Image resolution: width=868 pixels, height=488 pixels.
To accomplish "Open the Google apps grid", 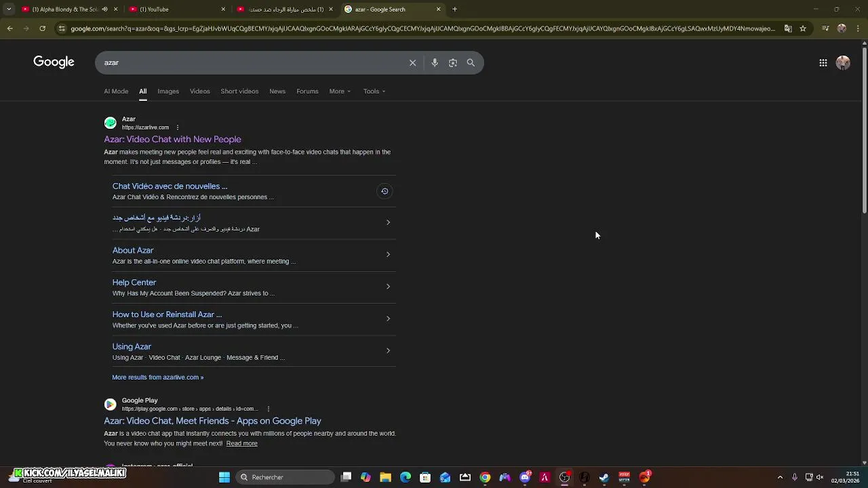I will click(823, 62).
